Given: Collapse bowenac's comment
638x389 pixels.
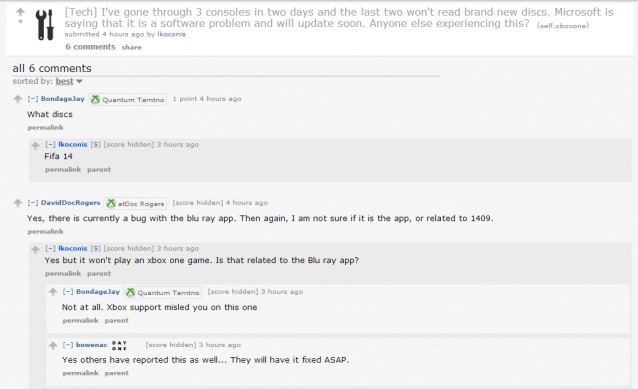Looking at the screenshot, I should point(68,345).
